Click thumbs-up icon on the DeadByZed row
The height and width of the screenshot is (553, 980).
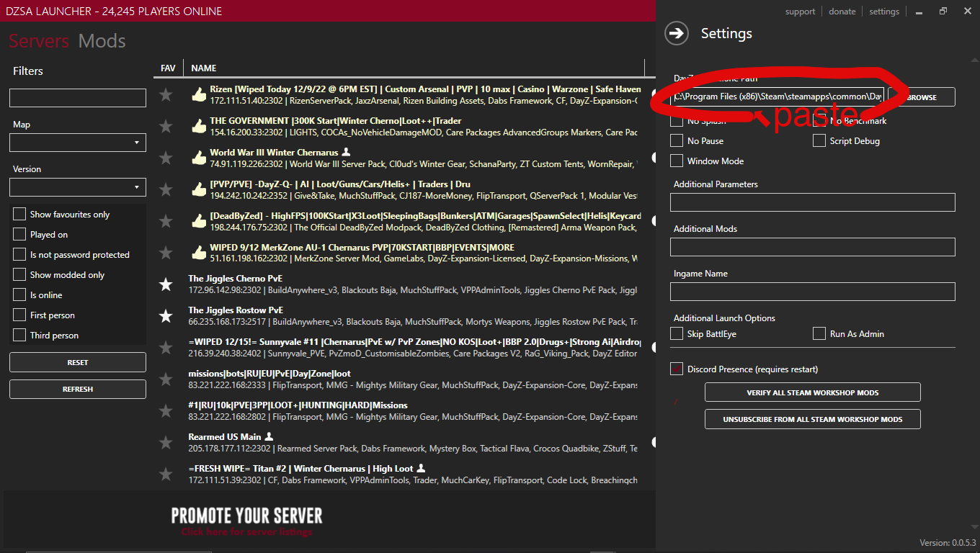click(x=198, y=221)
